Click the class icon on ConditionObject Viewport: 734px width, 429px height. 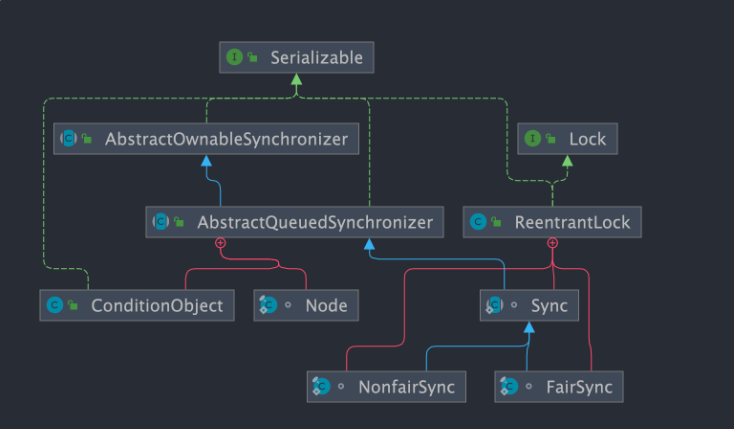point(55,305)
